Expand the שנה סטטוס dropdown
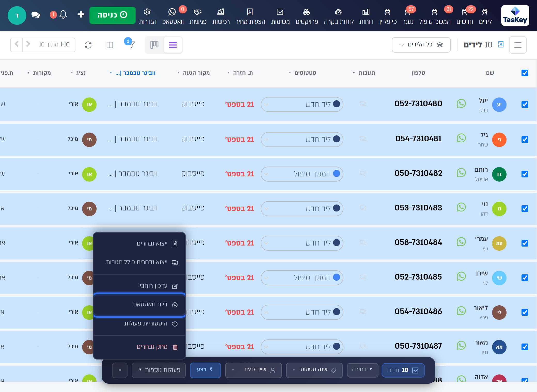537x392 pixels. pyautogui.click(x=314, y=370)
